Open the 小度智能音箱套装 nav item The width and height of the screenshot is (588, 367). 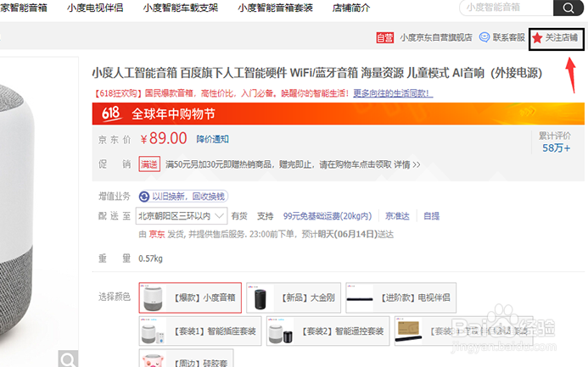(275, 8)
